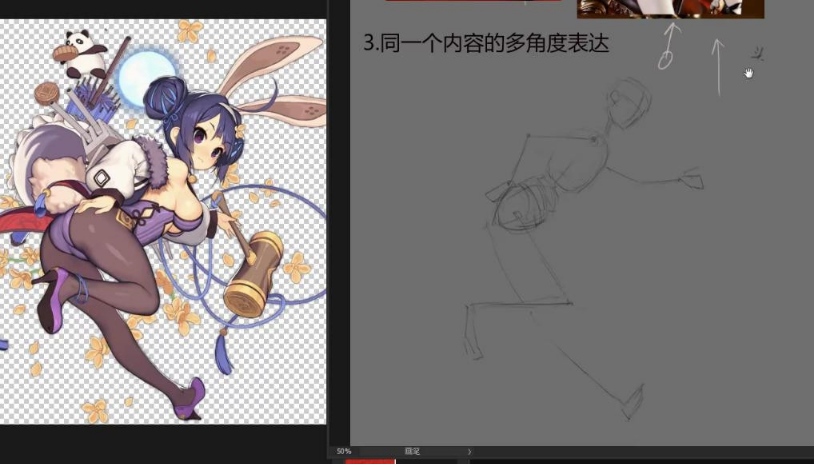Click the reference image strip at top
Screen dimensions: 814x464
pos(669,9)
